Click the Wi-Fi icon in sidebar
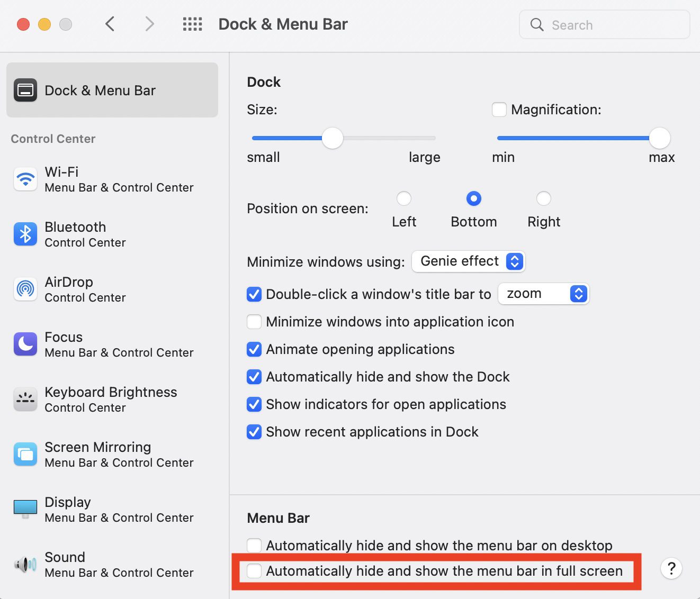This screenshot has height=599, width=700. [25, 179]
